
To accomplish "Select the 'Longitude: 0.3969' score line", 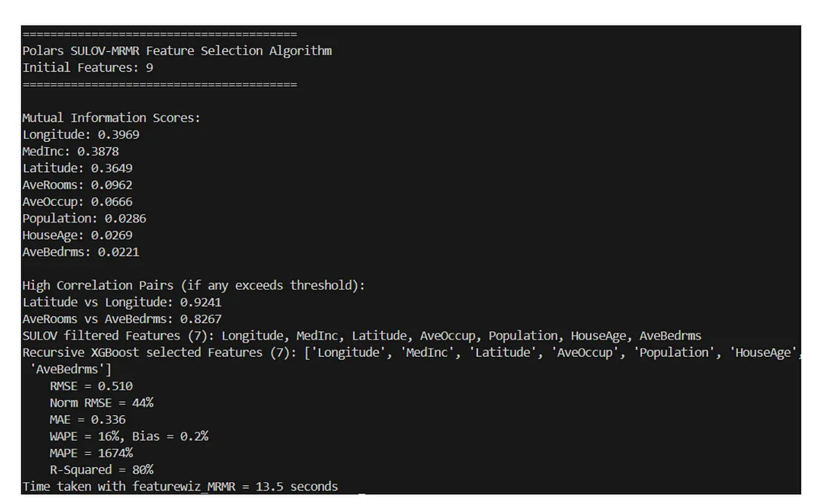I will pos(81,134).
